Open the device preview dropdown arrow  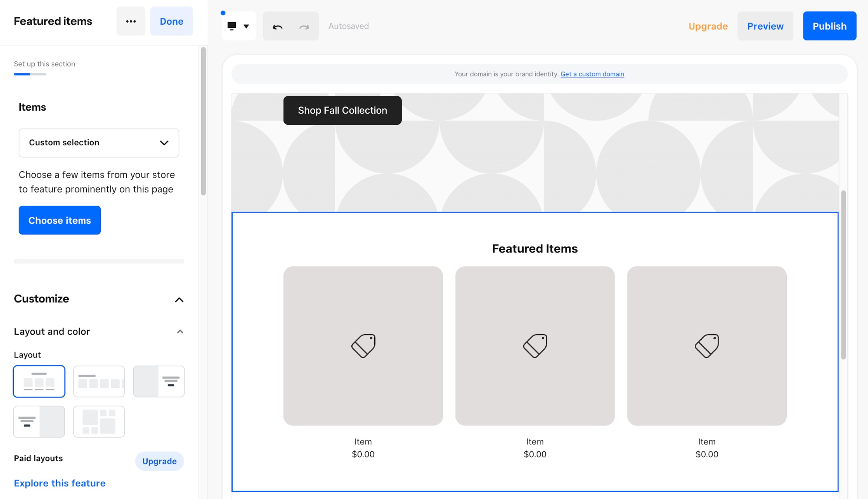pos(247,26)
